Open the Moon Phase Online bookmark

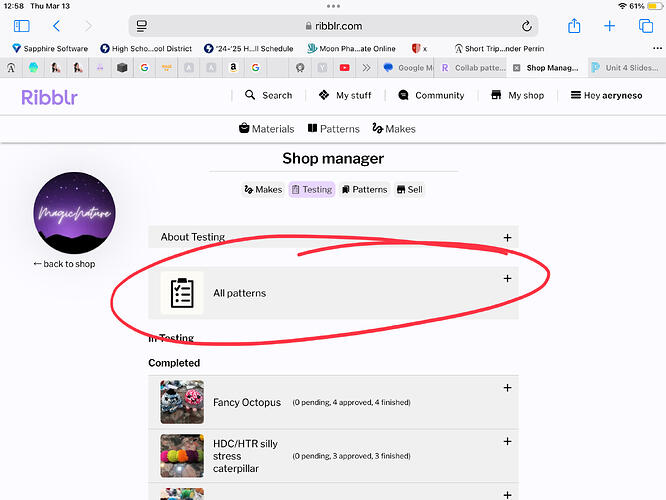351,48
